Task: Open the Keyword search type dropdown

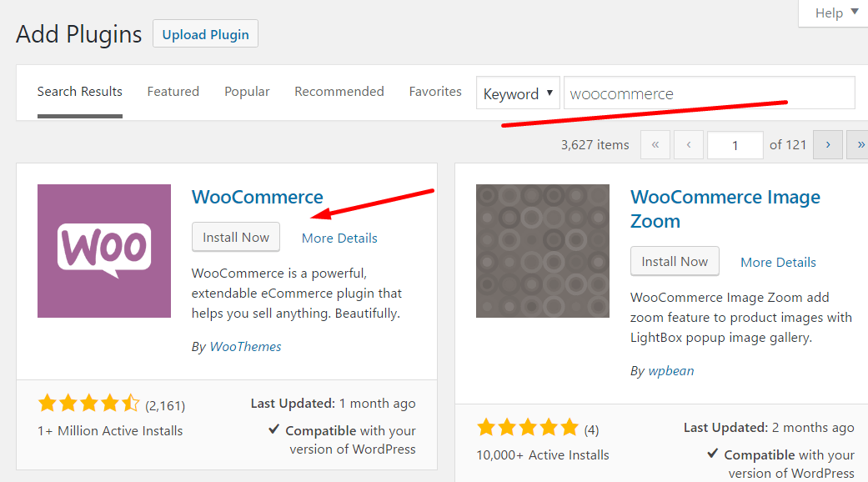Action: tap(518, 93)
